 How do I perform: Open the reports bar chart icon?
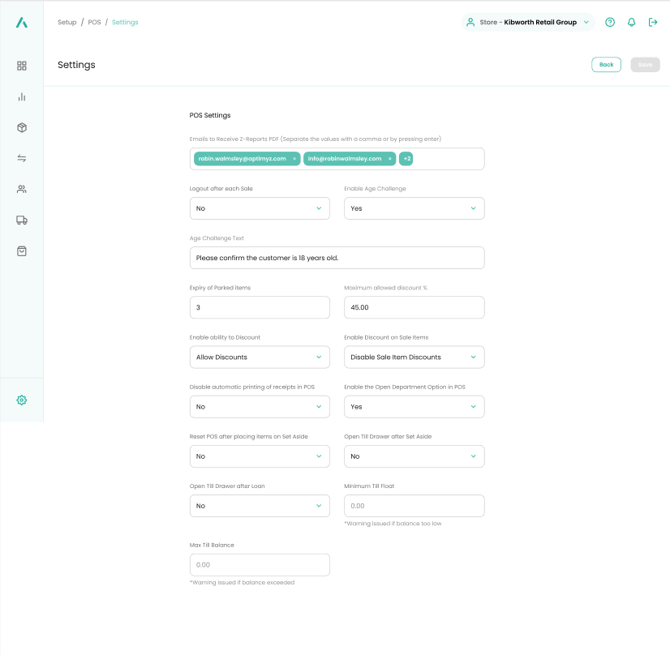[x=22, y=97]
